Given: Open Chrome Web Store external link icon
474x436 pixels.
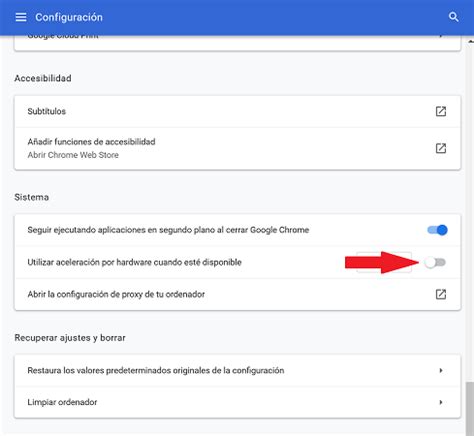Looking at the screenshot, I should click(441, 148).
